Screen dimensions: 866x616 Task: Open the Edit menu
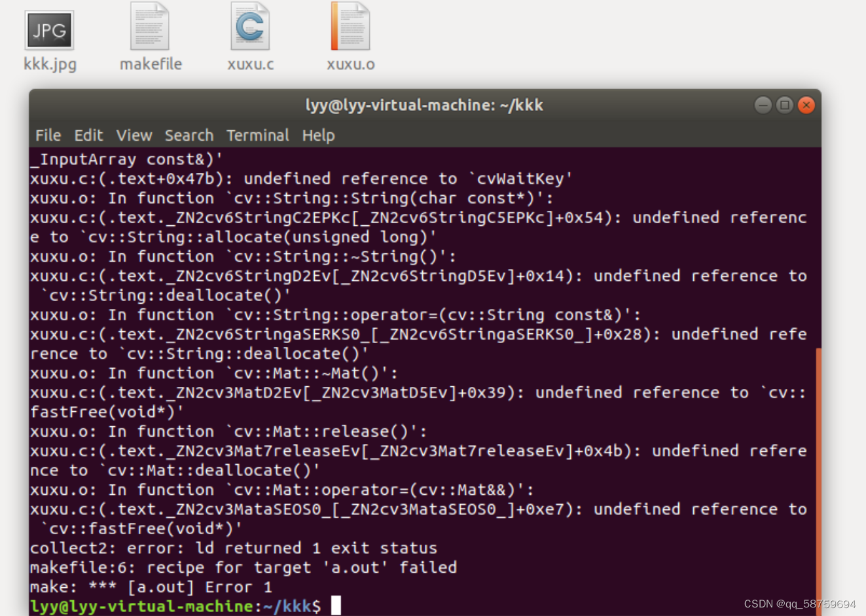[88, 136]
